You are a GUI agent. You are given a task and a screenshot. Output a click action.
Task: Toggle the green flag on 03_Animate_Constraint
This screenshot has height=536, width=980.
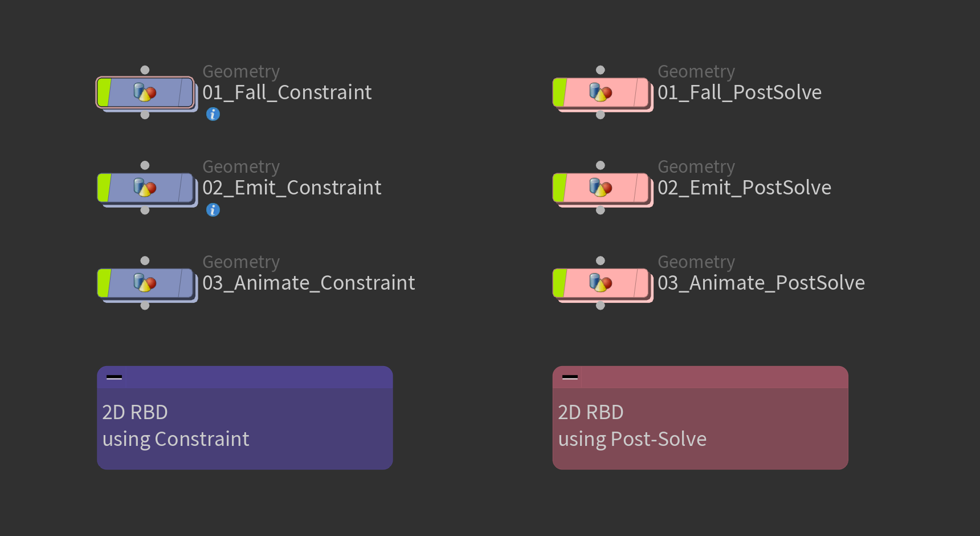104,283
